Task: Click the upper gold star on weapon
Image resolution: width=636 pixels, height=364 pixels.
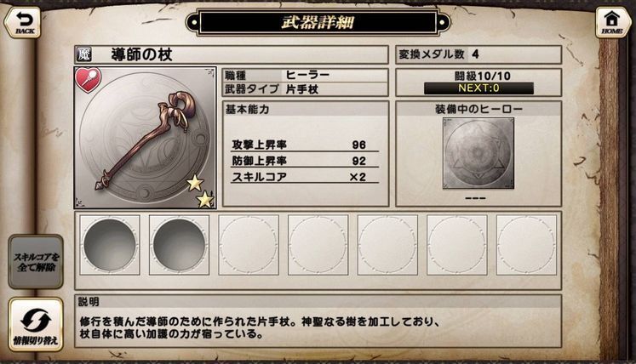Action: click(195, 183)
